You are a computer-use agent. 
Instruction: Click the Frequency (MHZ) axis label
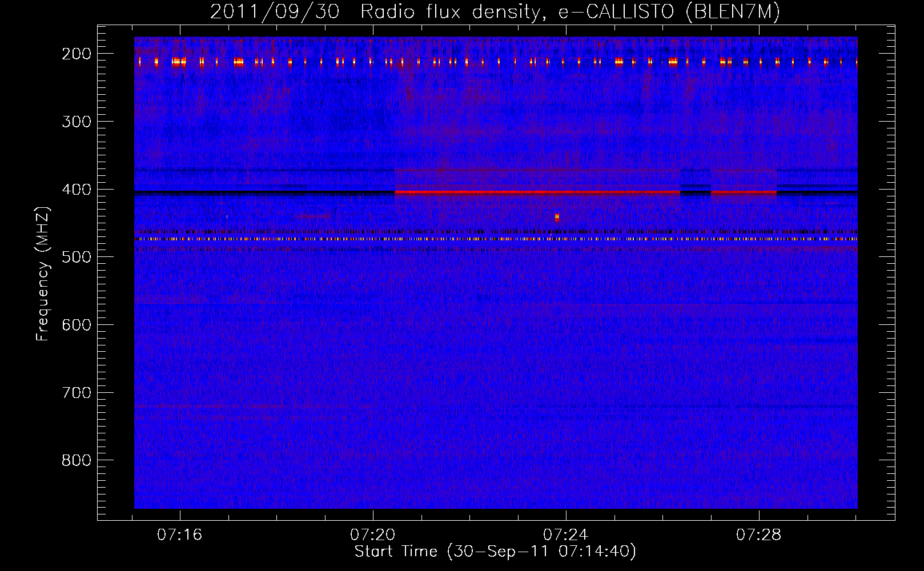[x=43, y=274]
